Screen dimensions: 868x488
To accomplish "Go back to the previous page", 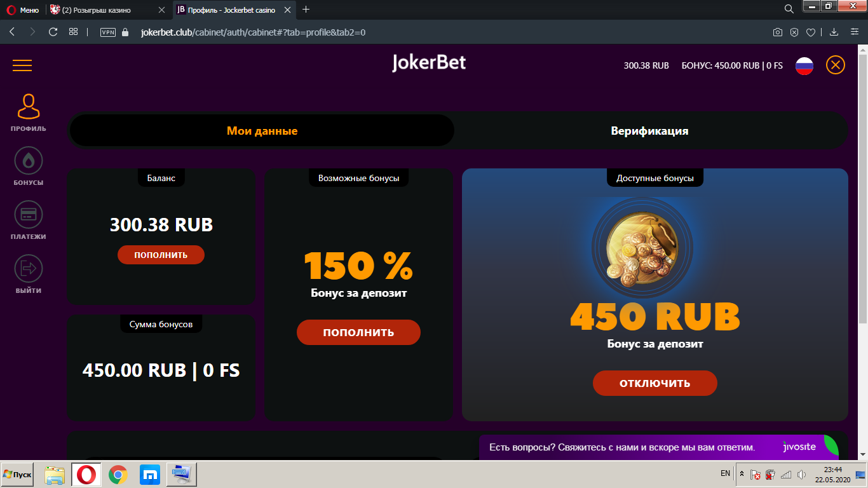I will coord(12,32).
